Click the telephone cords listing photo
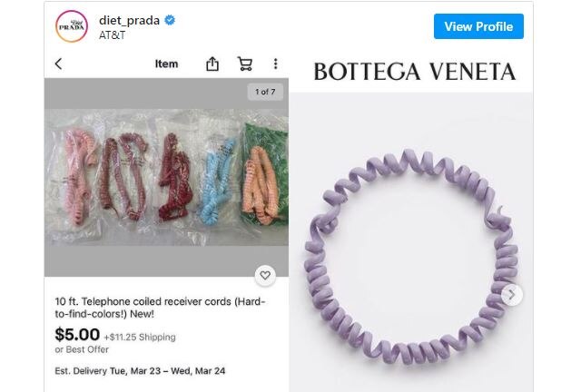Screen dimensions: 581x392 (x=166, y=177)
